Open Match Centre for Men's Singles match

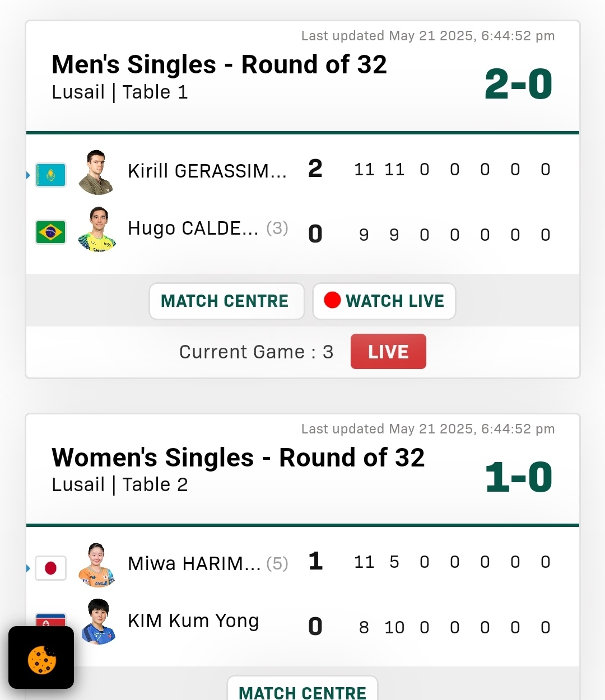tap(227, 301)
